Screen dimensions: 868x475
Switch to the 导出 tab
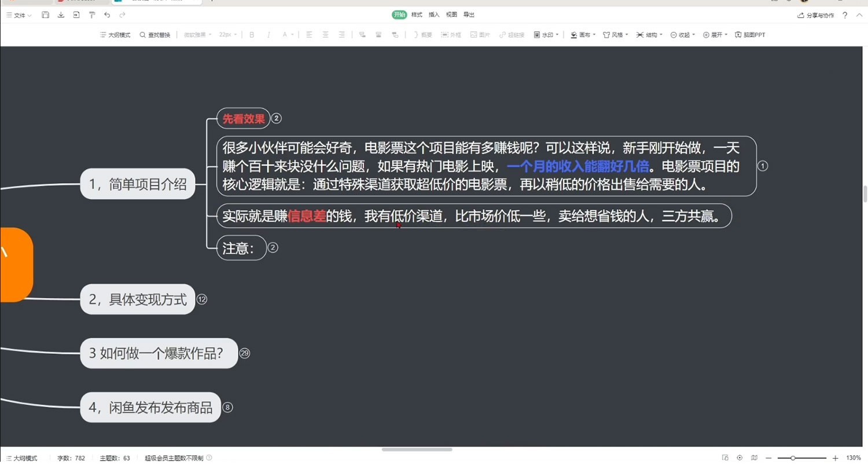click(469, 14)
